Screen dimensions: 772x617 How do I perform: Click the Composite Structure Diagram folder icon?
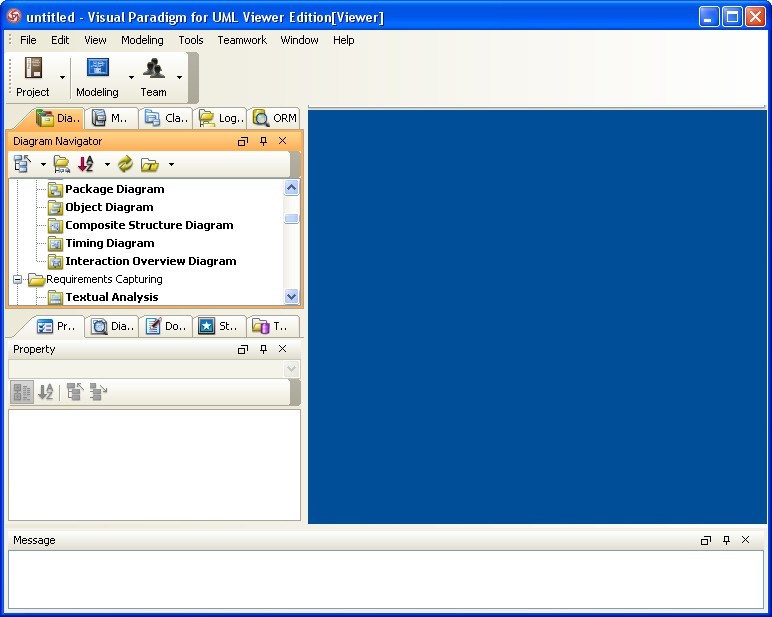tap(55, 226)
